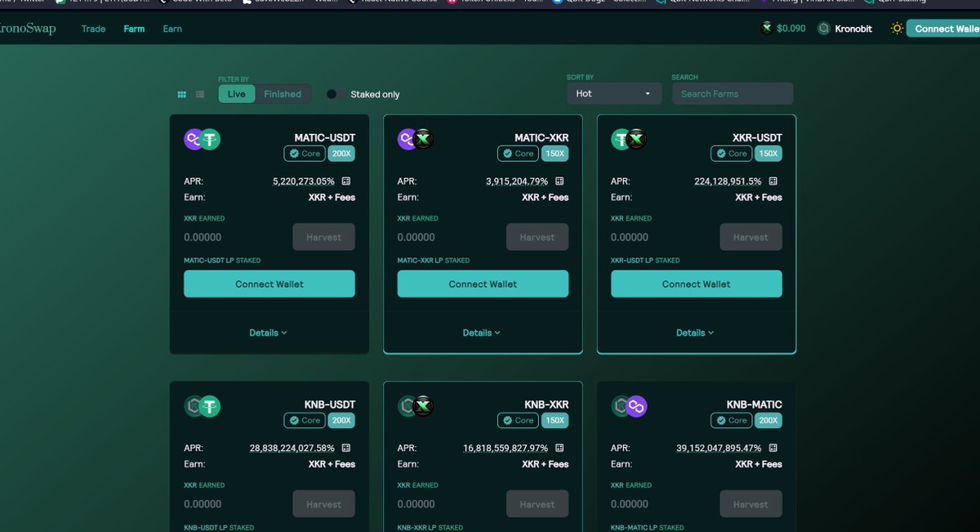Connect Wallet on the MATIC-XKR card
Screen dimensions: 980x532
click(x=483, y=284)
